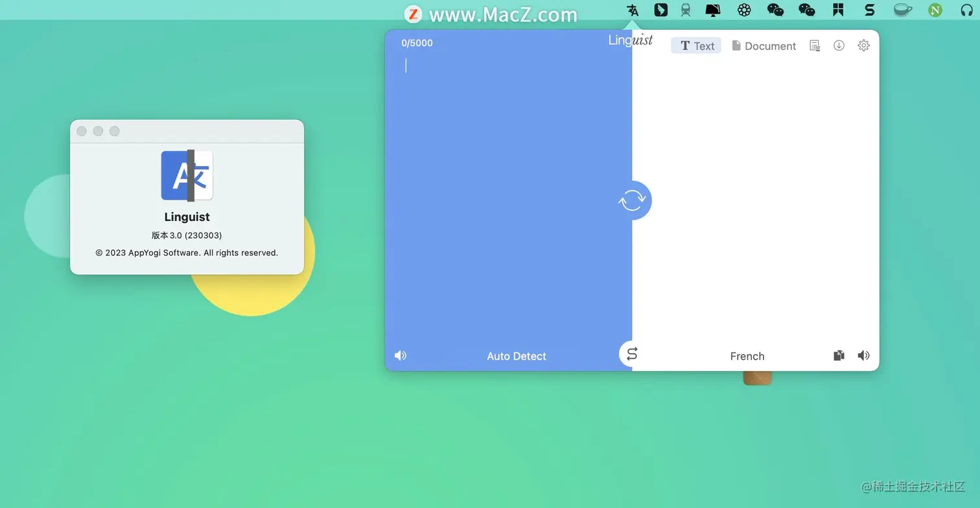Click the Linguist app icon in About window
This screenshot has width=980, height=508.
click(x=187, y=175)
